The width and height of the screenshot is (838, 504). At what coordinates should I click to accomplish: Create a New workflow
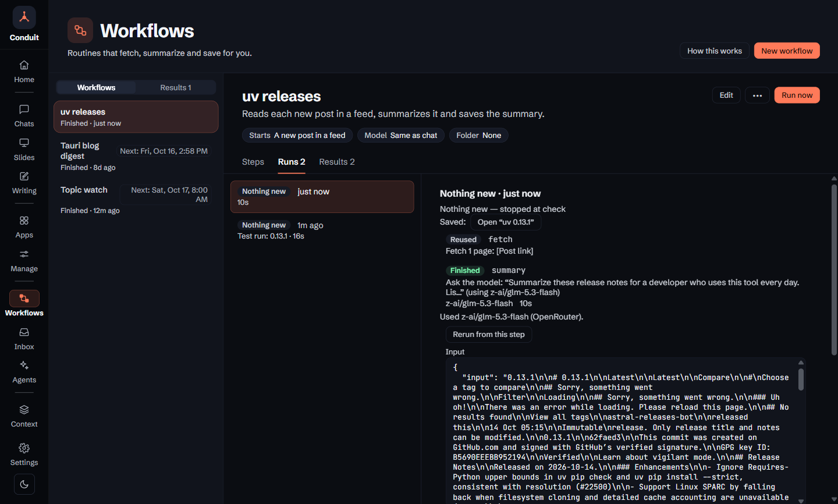pyautogui.click(x=787, y=51)
